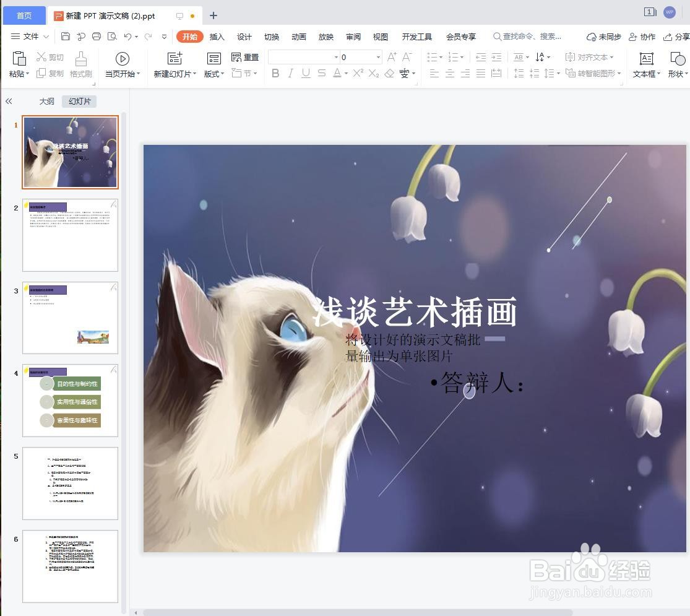
Task: Open Print Preview icon
Action: pos(112,37)
